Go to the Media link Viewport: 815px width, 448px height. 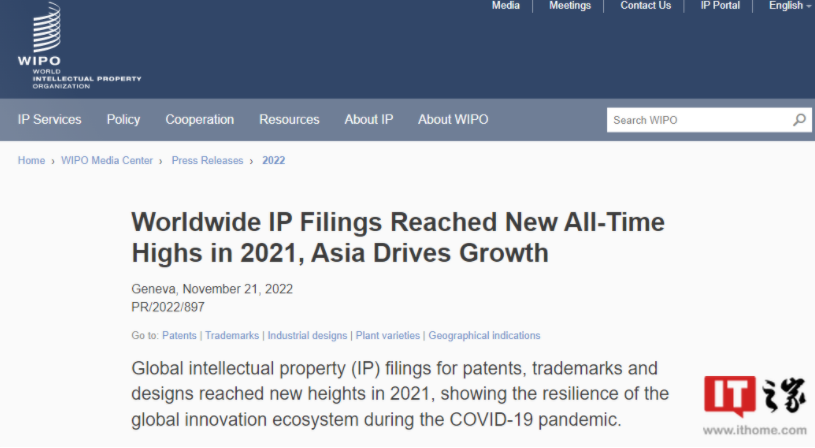pos(506,6)
